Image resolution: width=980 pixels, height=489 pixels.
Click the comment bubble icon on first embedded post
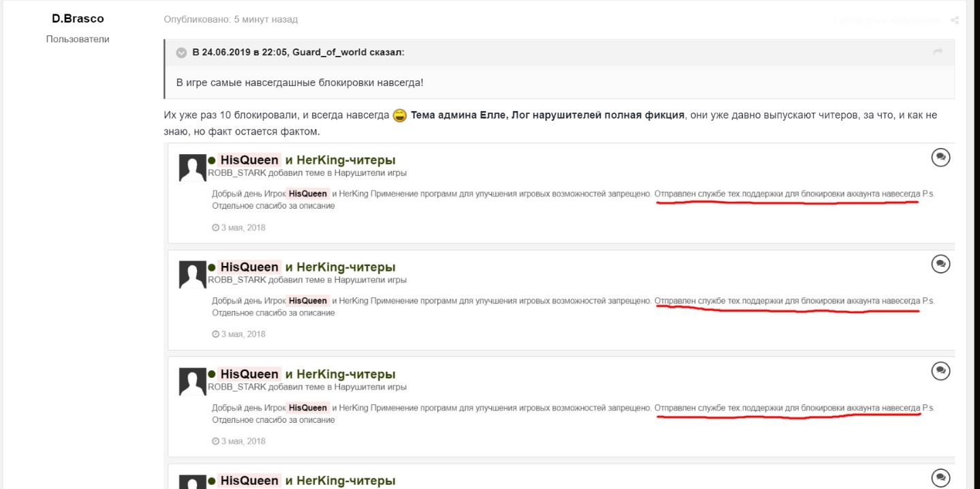point(940,158)
